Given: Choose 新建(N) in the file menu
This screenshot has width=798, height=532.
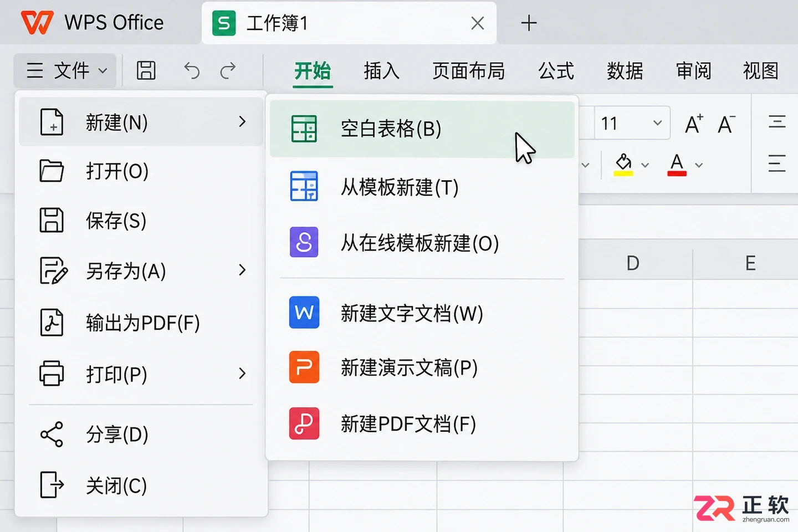Looking at the screenshot, I should pos(141,122).
